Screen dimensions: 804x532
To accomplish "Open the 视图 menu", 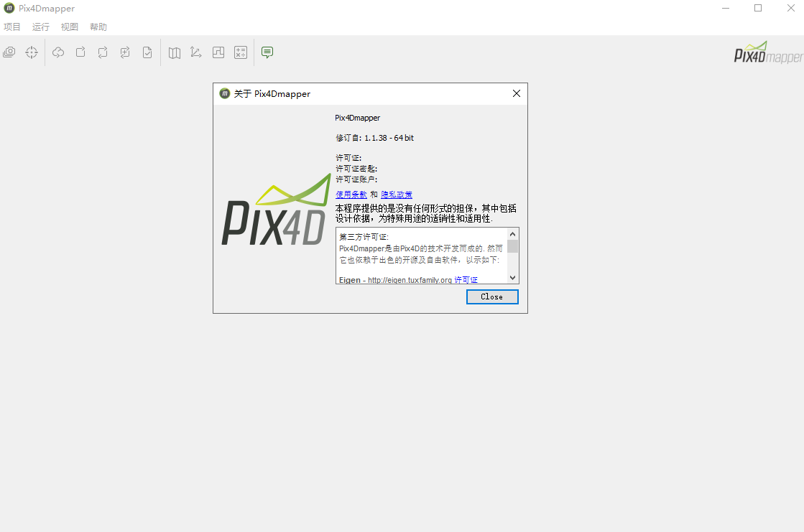I will pos(69,27).
